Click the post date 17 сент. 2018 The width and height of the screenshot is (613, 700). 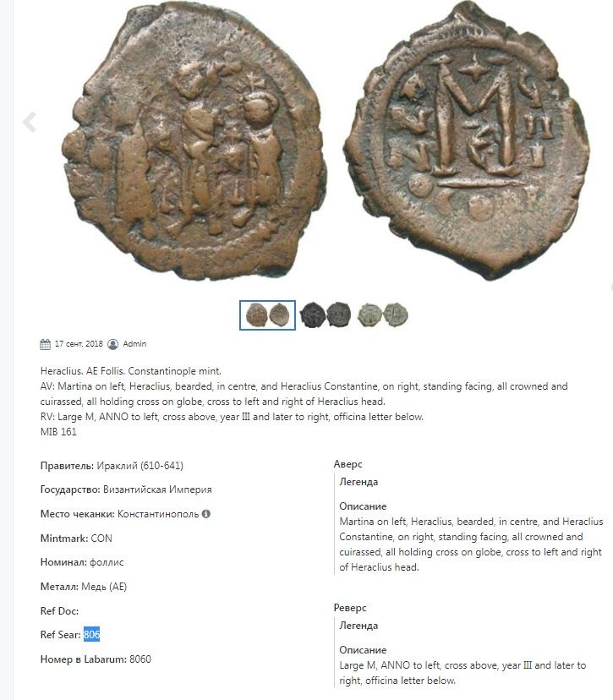(79, 344)
